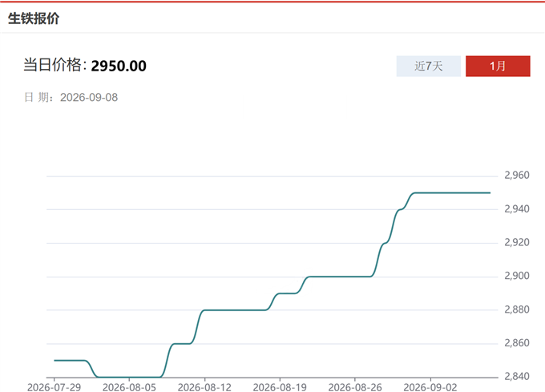Click the date text 2026-09-08
Image resolution: width=545 pixels, height=392 pixels.
[x=89, y=97]
